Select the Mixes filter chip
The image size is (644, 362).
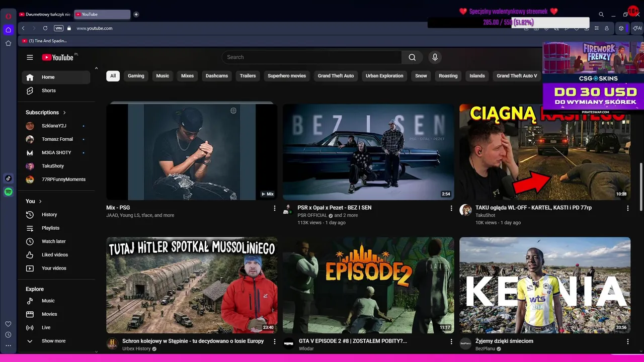(x=187, y=76)
